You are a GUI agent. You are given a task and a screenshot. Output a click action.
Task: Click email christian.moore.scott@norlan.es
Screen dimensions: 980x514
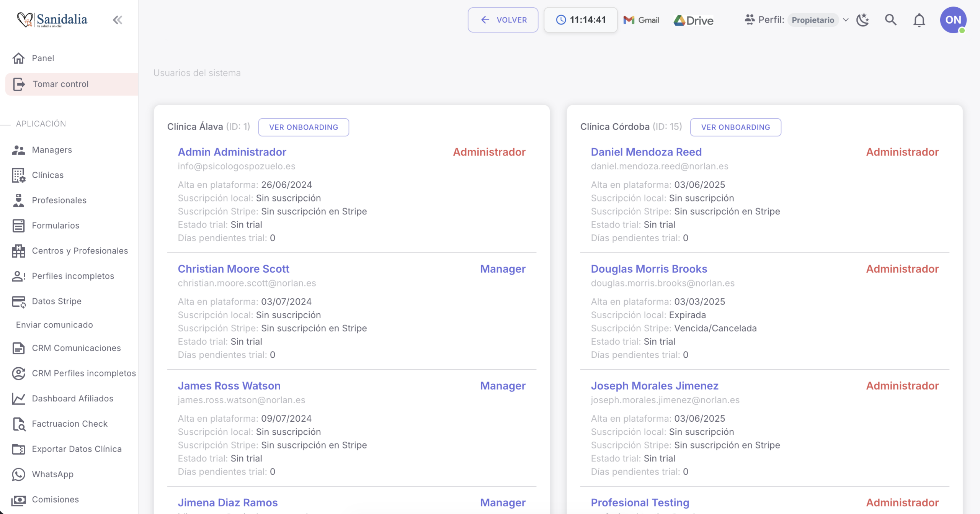coord(247,283)
